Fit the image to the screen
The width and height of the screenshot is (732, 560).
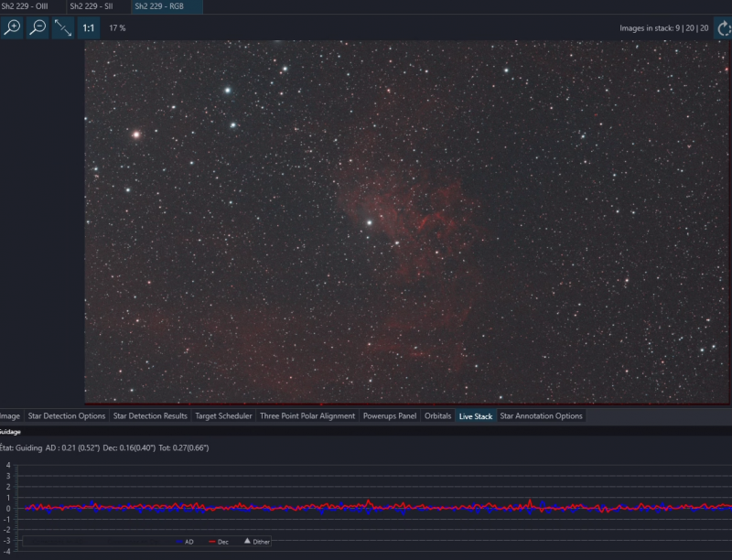point(62,27)
